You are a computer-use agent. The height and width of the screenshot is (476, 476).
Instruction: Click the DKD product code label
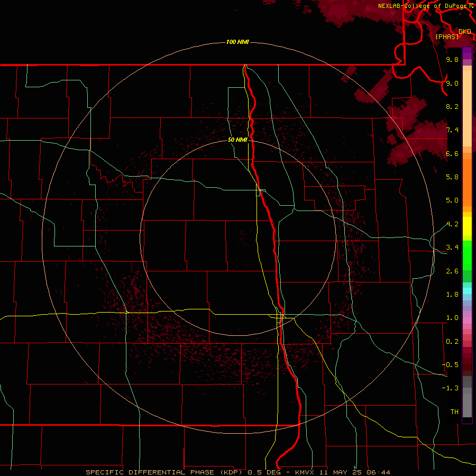coord(465,32)
